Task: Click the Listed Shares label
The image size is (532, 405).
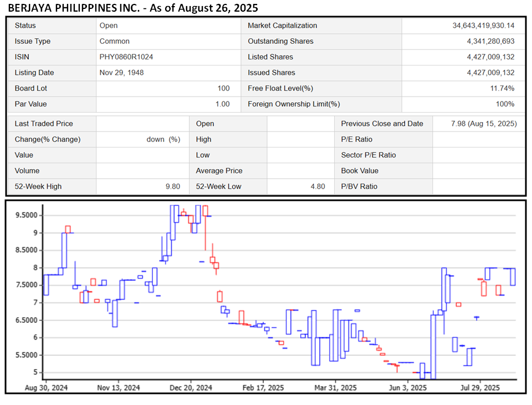Action: (x=270, y=57)
